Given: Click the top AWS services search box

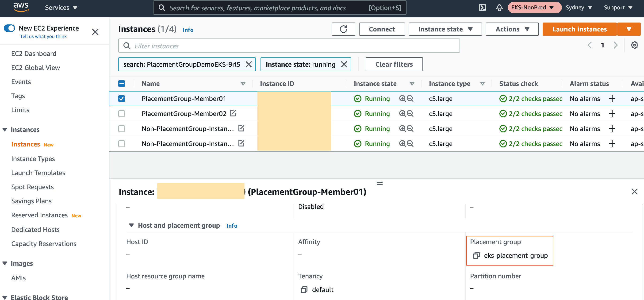Looking at the screenshot, I should tap(280, 8).
